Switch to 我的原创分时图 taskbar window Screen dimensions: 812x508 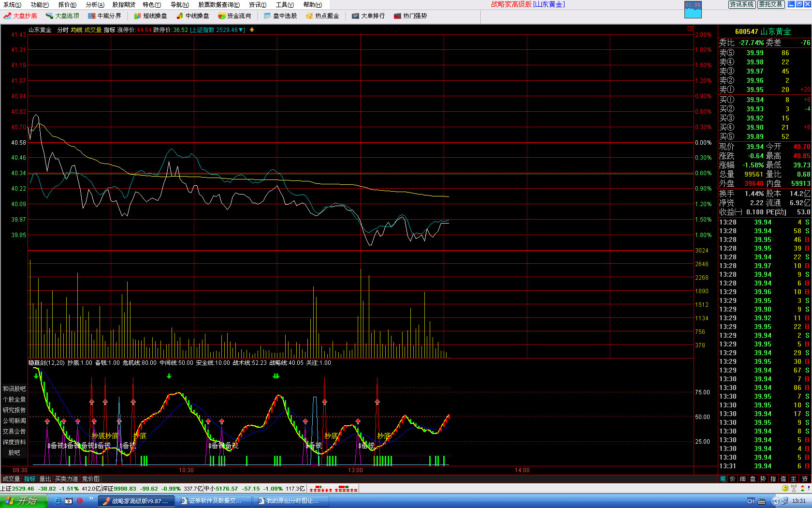pyautogui.click(x=291, y=501)
